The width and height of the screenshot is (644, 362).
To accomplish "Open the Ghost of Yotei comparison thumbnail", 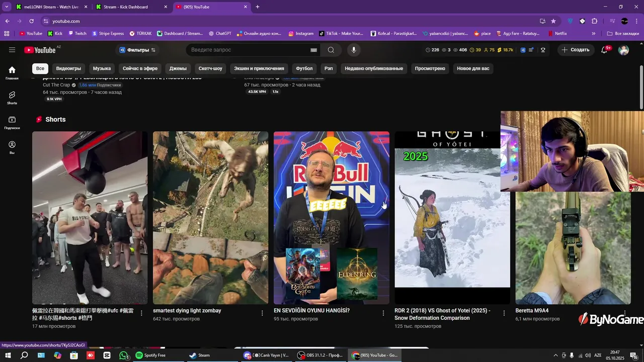I will click(452, 218).
